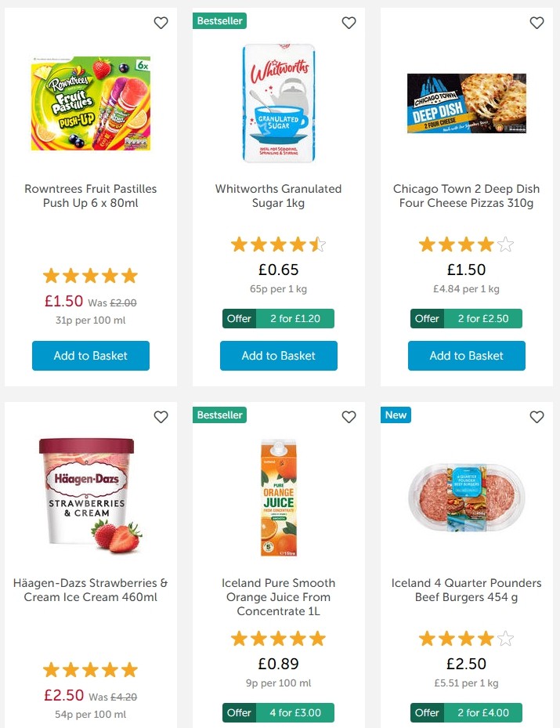The image size is (560, 728).
Task: Click the Iceland Pure Smooth Orange Juice title
Action: [x=278, y=597]
